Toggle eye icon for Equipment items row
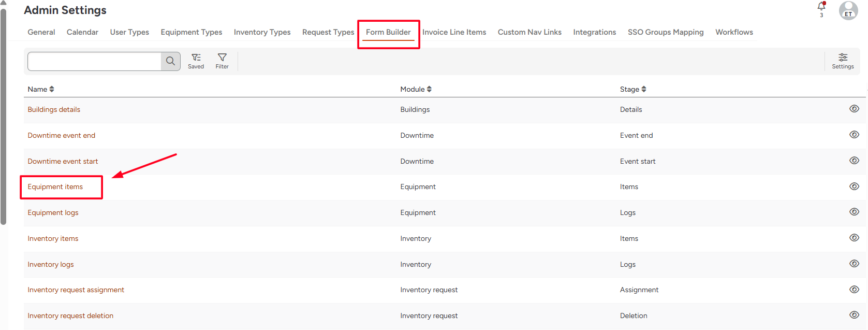The image size is (868, 330). click(854, 186)
